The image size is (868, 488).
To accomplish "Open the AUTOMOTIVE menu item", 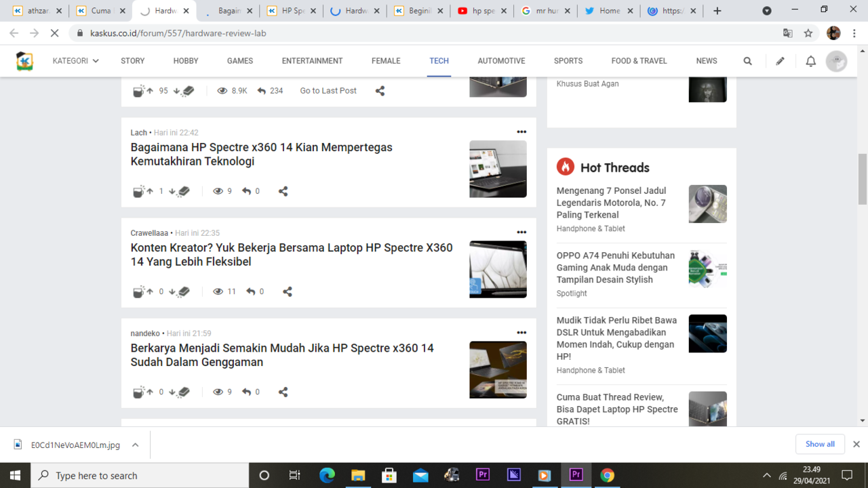I will [x=501, y=61].
